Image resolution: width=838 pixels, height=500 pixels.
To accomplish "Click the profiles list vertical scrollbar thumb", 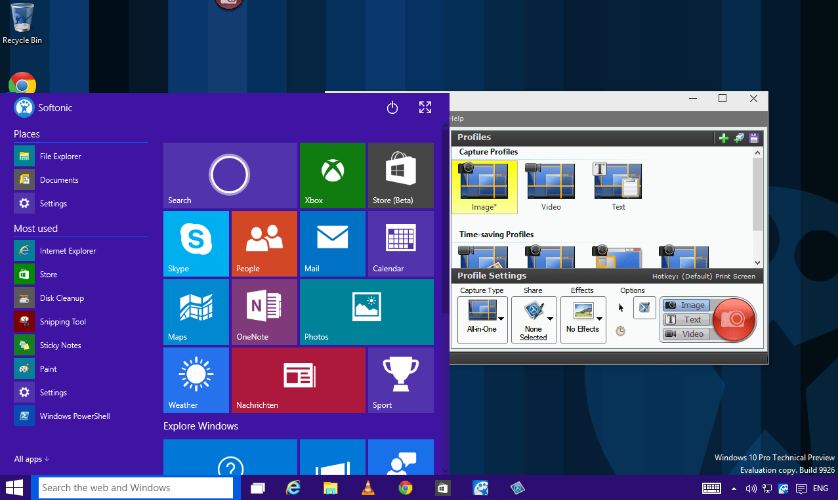I will tap(757, 194).
